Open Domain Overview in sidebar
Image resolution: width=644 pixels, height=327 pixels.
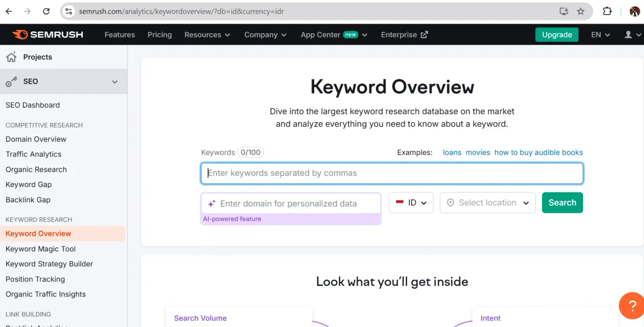tap(36, 139)
